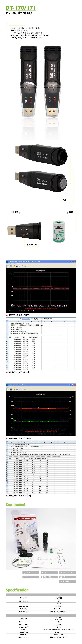Click the '5) 리튬 배터리' component label

tap(47, 577)
